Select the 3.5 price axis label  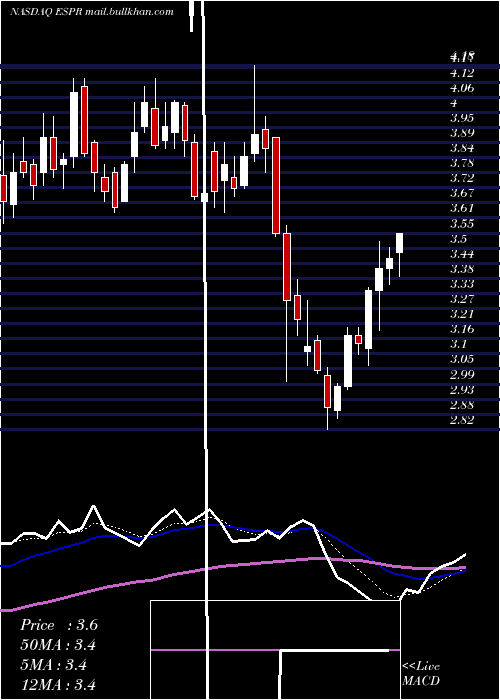458,239
